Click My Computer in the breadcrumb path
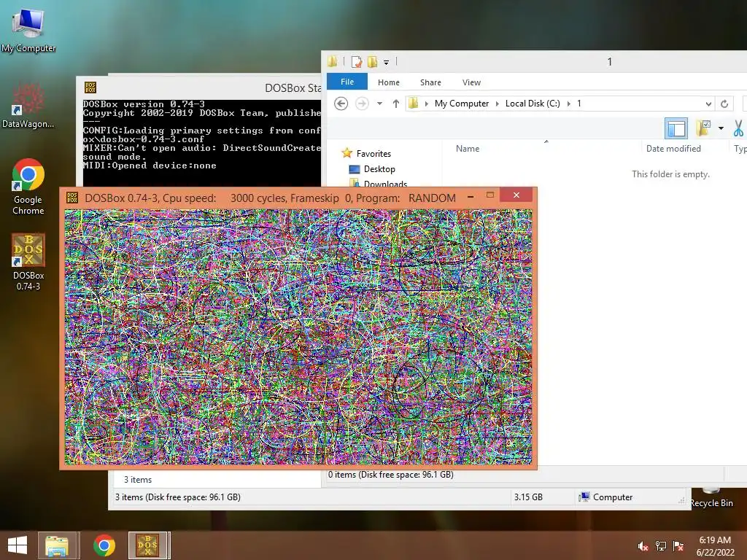The width and height of the screenshot is (747, 560). pos(462,104)
